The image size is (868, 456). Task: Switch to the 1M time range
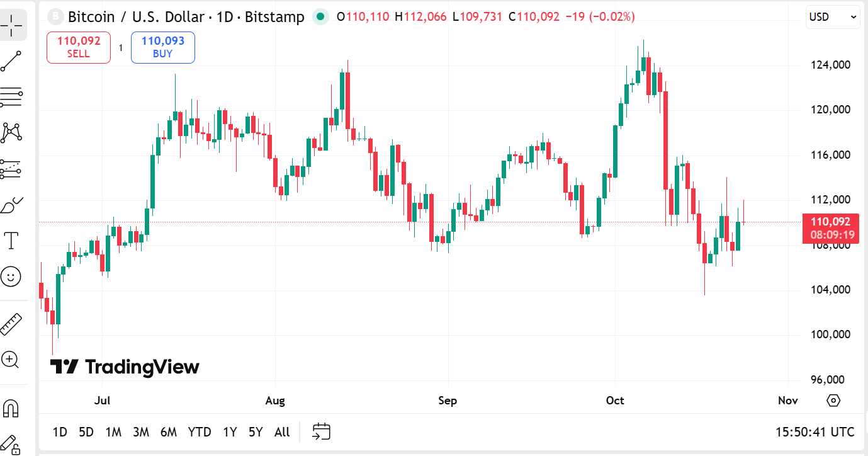(x=113, y=432)
